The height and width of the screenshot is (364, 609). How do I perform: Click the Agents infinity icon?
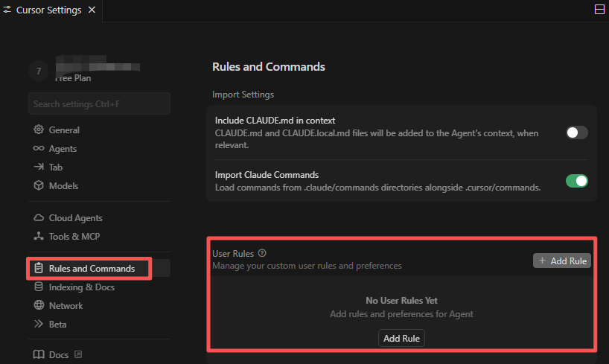(x=39, y=148)
